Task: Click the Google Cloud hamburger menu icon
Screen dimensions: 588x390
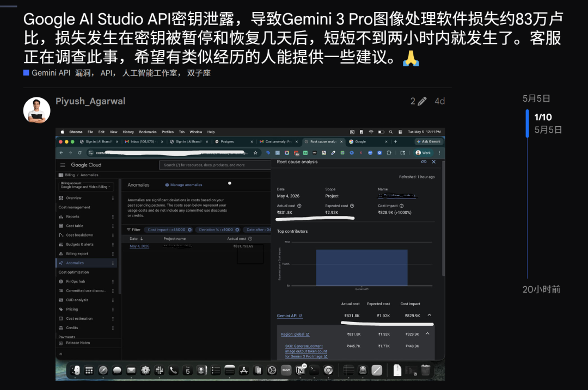Action: (x=63, y=165)
